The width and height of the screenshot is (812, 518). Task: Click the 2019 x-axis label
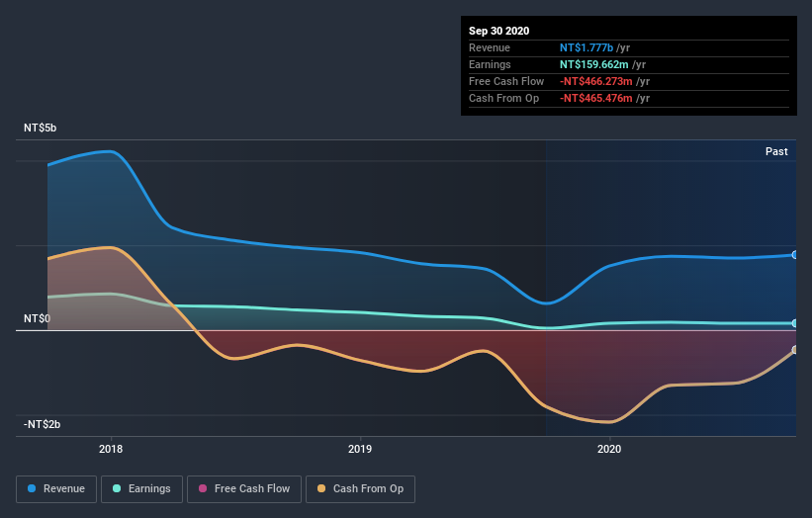(x=360, y=449)
